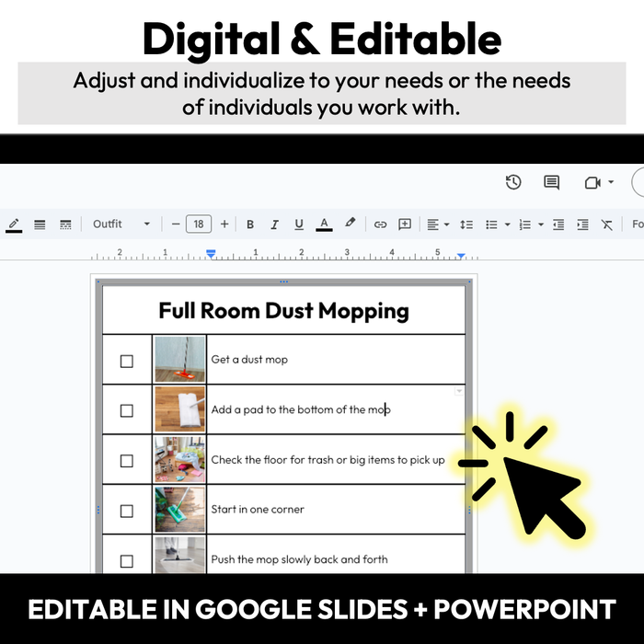Image resolution: width=644 pixels, height=644 pixels.
Task: Apply underline formatting
Action: point(299,224)
